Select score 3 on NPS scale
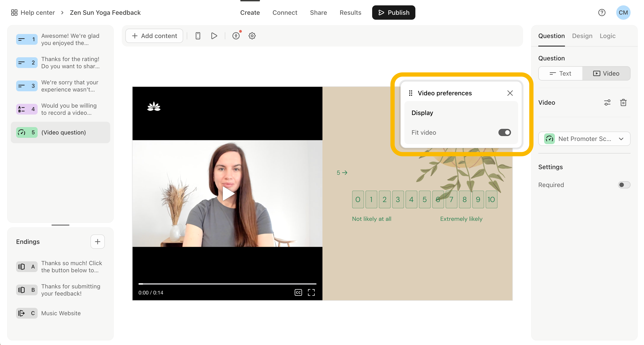The image size is (644, 345). click(398, 199)
